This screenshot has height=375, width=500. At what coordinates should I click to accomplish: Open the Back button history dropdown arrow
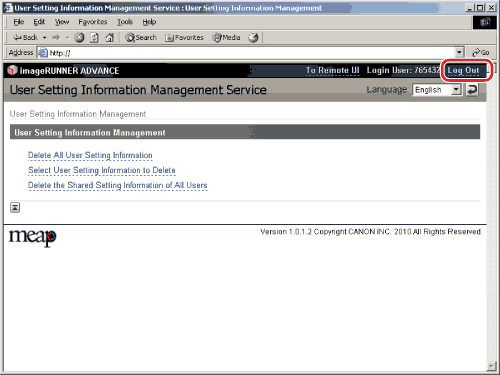point(44,38)
